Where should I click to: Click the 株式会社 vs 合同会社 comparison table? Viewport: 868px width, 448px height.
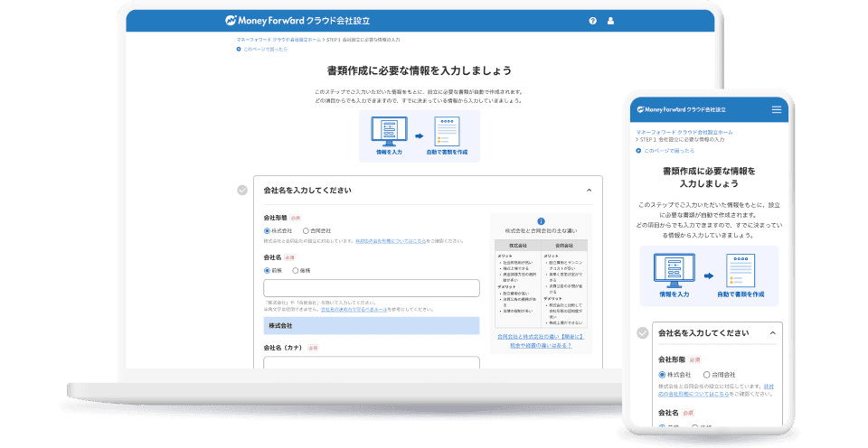click(x=541, y=284)
